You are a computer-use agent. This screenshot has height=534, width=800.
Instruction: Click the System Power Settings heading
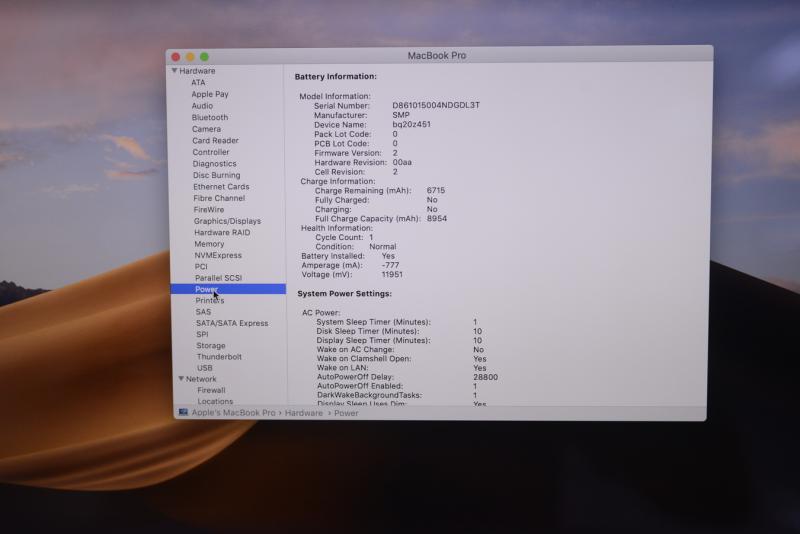coord(344,294)
